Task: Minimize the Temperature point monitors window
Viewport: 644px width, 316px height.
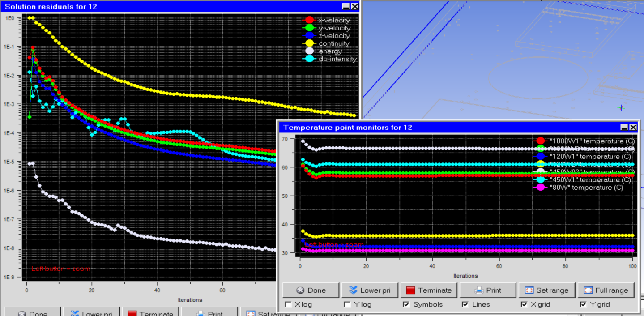Action: coord(624,128)
